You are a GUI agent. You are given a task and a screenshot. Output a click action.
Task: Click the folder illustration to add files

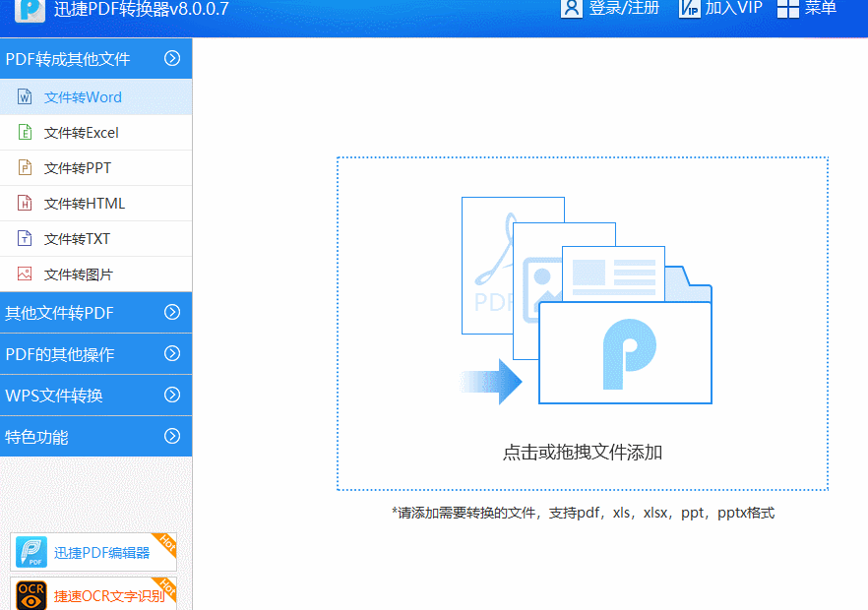[x=626, y=353]
